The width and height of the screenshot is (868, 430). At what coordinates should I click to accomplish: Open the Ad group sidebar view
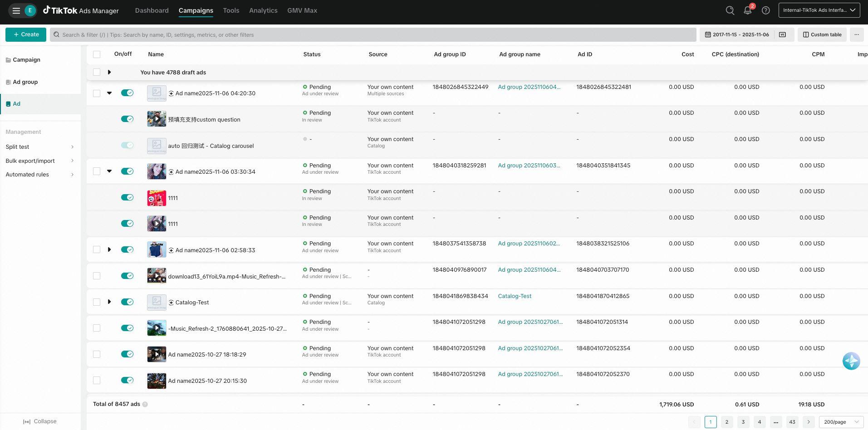pos(25,82)
